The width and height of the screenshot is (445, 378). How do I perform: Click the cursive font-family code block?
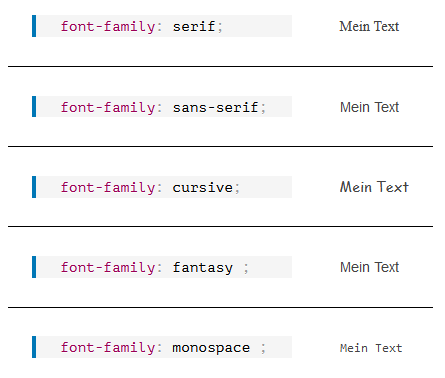pyautogui.click(x=162, y=187)
